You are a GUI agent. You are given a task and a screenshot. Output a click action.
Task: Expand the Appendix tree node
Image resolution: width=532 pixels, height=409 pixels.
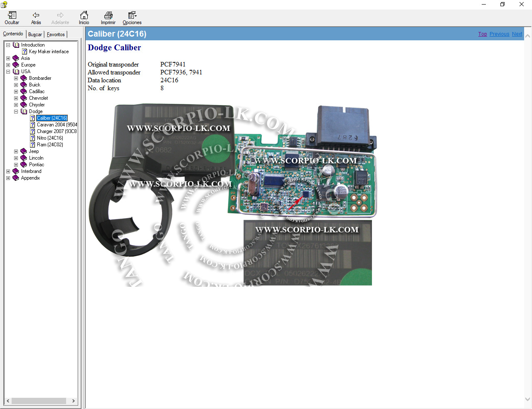(x=8, y=178)
